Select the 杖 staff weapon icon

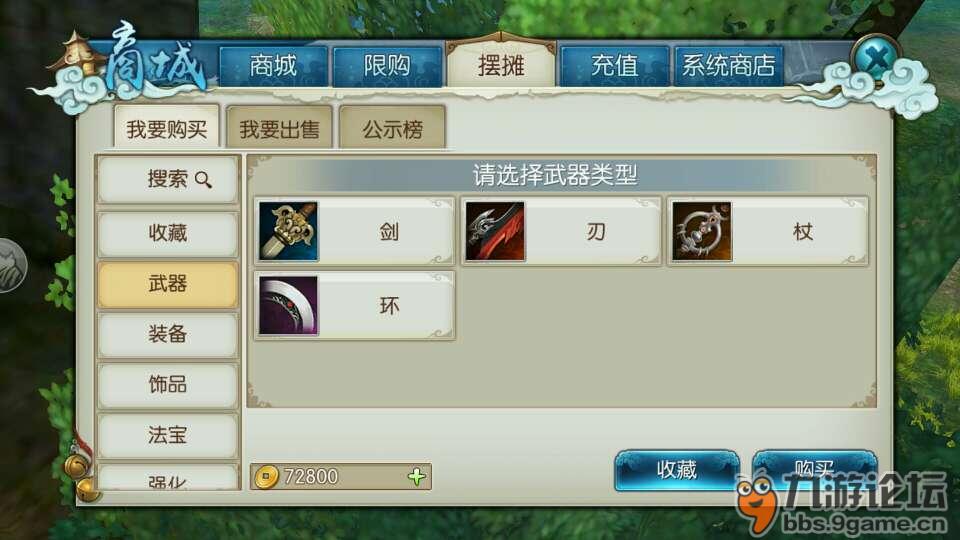[702, 231]
